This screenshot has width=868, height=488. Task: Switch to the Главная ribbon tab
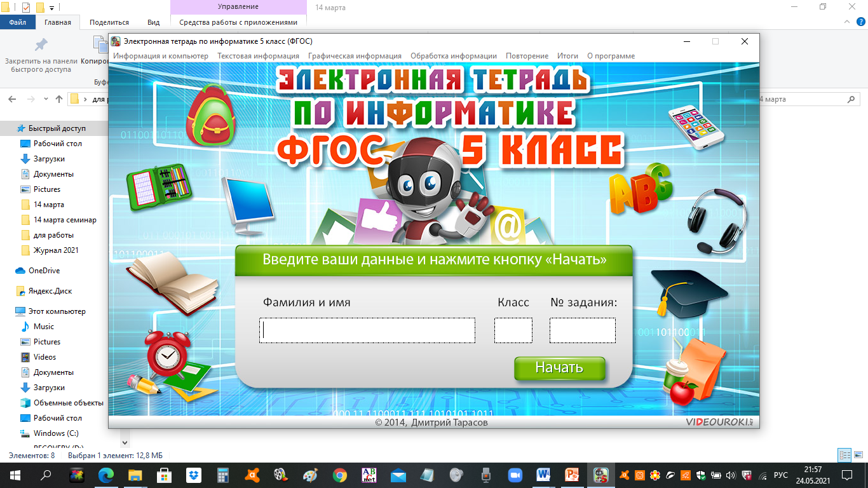click(58, 22)
